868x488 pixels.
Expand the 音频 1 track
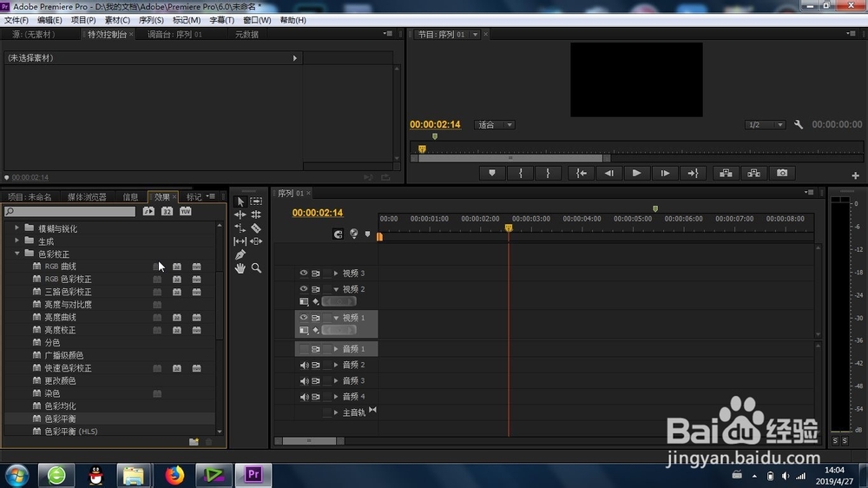click(336, 349)
